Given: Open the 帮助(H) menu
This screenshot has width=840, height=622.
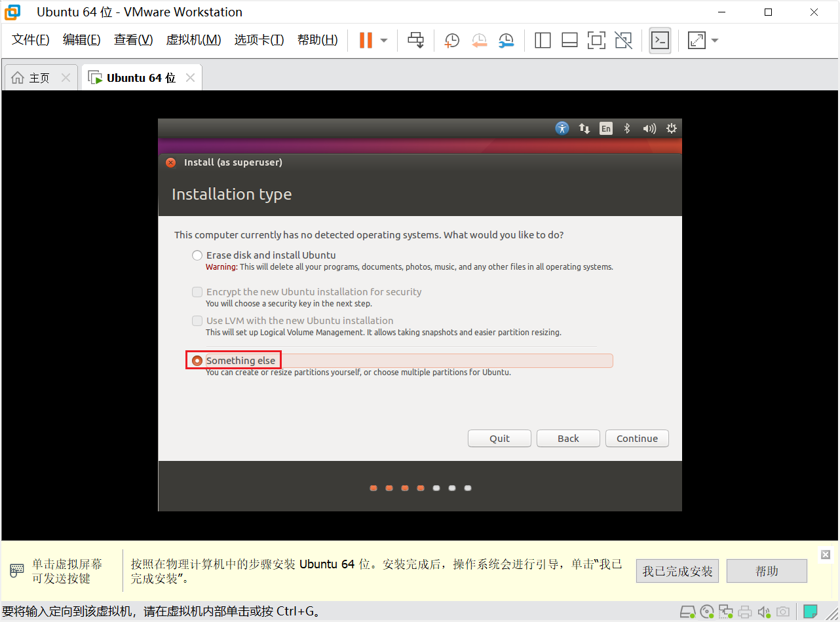Looking at the screenshot, I should pyautogui.click(x=317, y=40).
